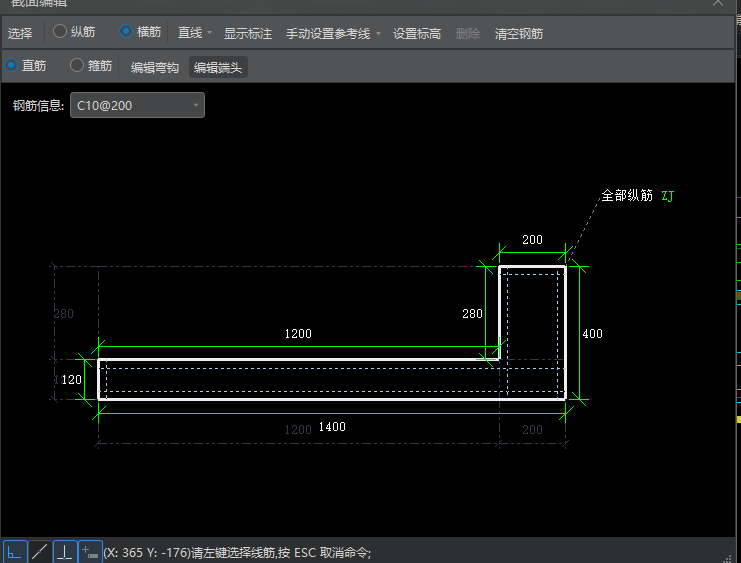
Task: Click the 280 dimension beside the green line
Action: point(472,313)
